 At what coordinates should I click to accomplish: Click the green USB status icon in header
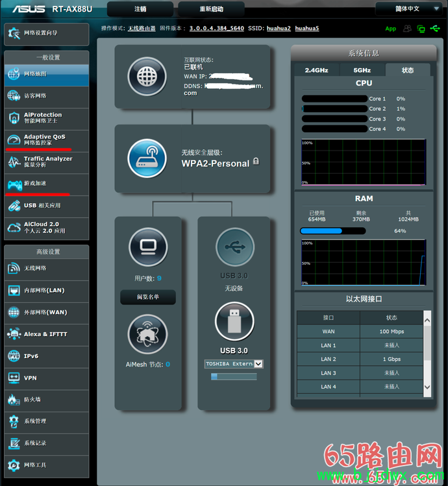pyautogui.click(x=435, y=29)
